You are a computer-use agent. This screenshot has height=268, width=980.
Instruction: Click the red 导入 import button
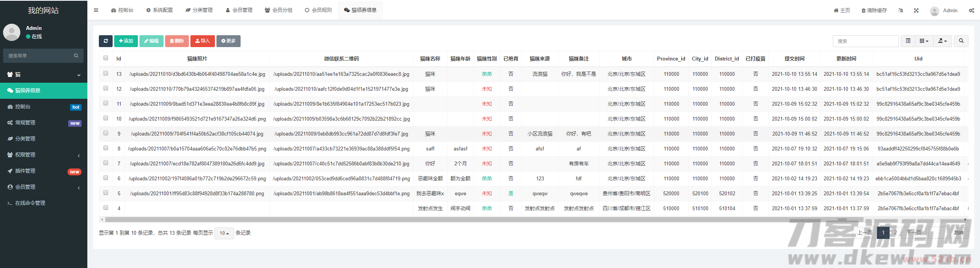pyautogui.click(x=202, y=41)
